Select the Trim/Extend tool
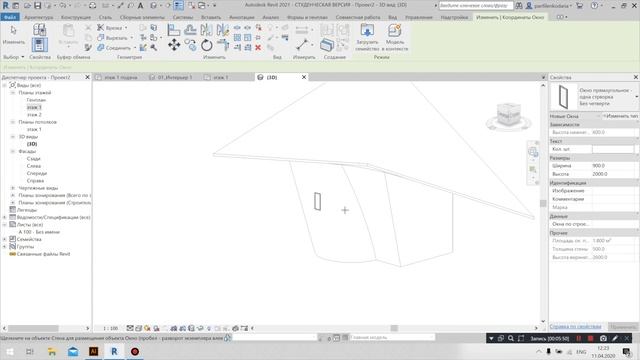Image resolution: width=640 pixels, height=360 pixels. coord(223,45)
